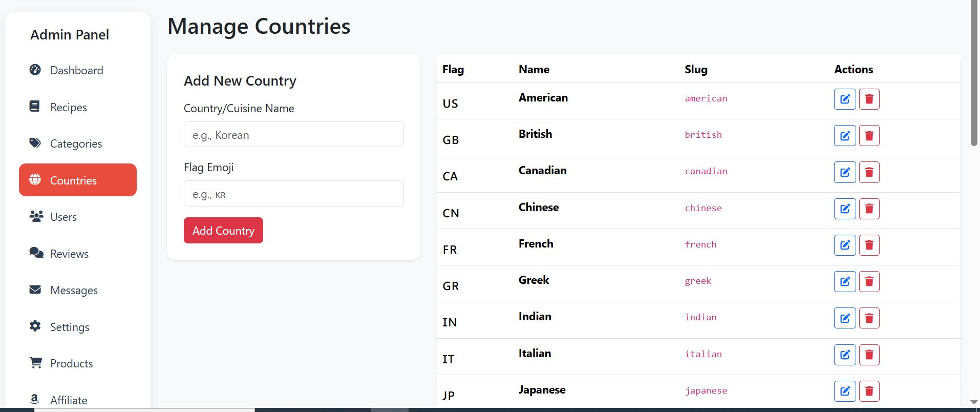Click the Messages envelope icon
Viewport: 980px width, 412px height.
(x=35, y=290)
